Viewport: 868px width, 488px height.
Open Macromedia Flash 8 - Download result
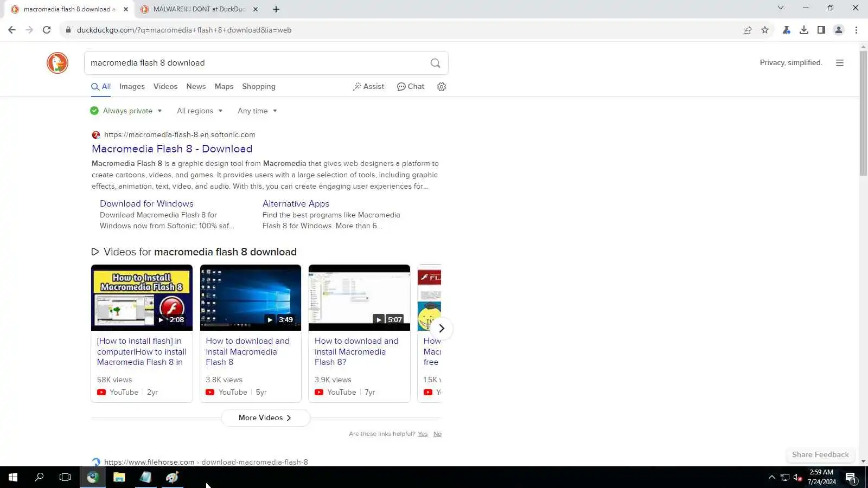click(172, 149)
